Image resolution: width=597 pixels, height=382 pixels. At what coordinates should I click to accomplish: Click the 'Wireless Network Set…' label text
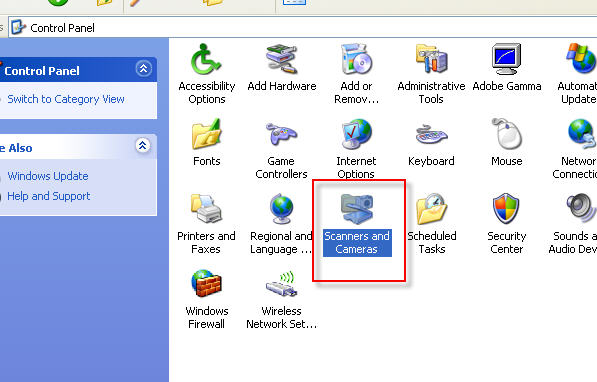pyautogui.click(x=281, y=317)
